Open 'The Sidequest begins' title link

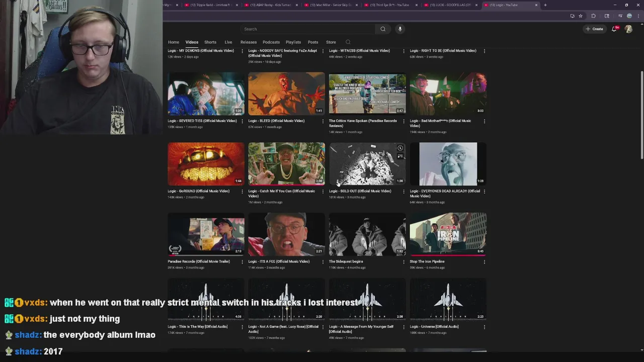(x=346, y=261)
